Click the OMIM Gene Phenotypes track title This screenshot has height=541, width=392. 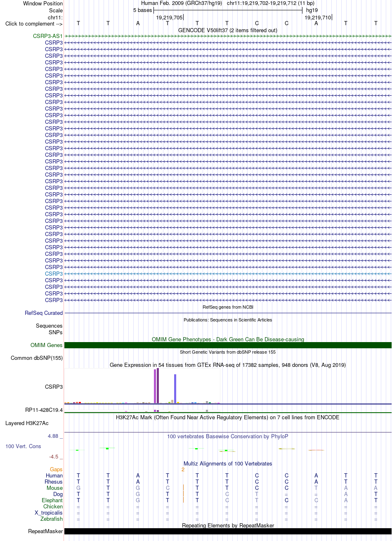pyautogui.click(x=228, y=339)
